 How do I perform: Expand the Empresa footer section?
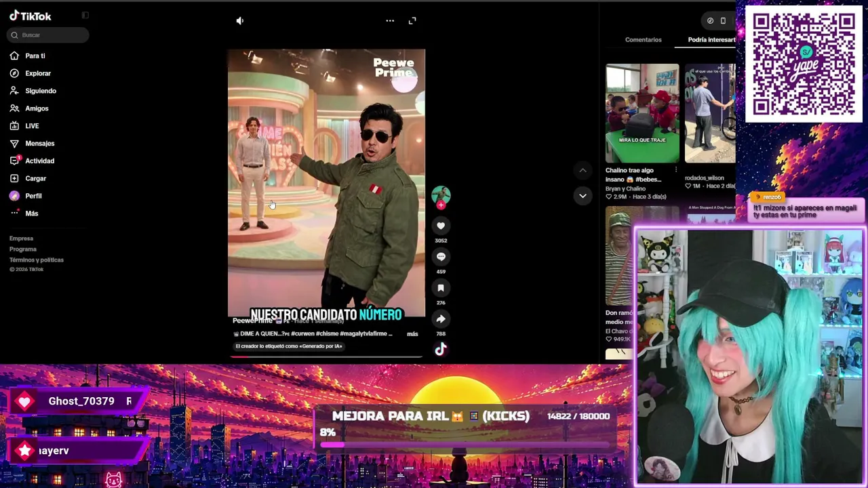21,239
